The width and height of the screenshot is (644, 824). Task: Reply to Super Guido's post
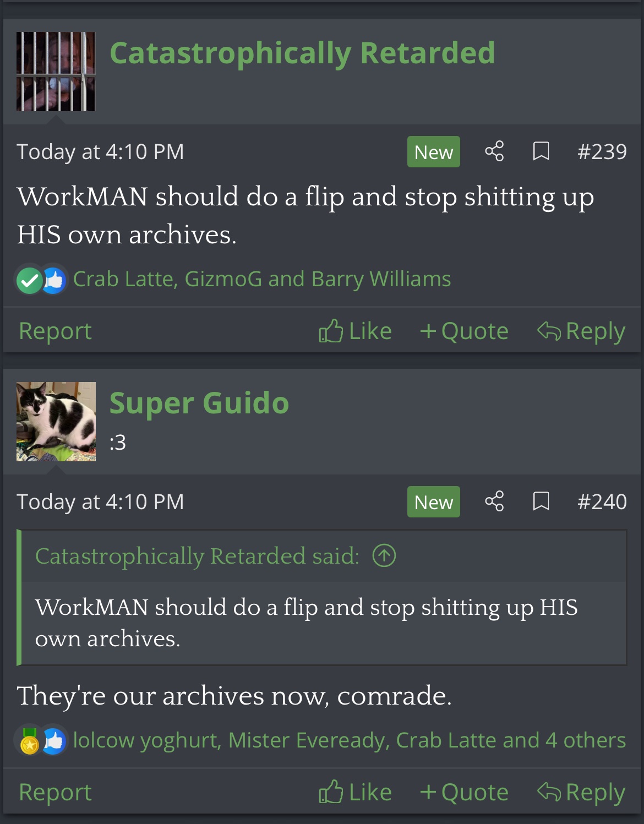[x=581, y=793]
